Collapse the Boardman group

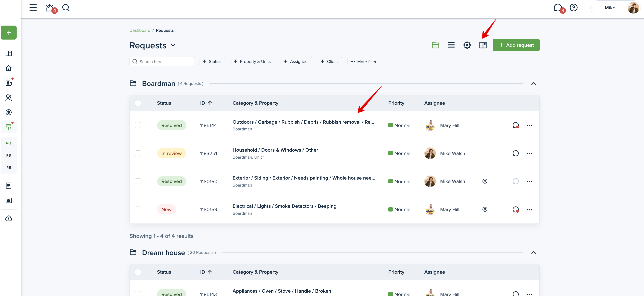tap(533, 84)
